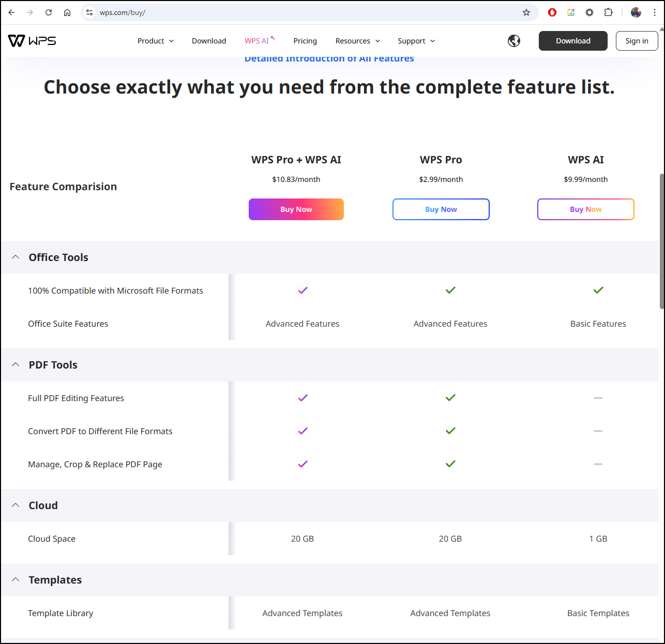Viewport: 665px width, 644px height.
Task: Click the '1 GB' cloud space value
Action: [x=598, y=539]
